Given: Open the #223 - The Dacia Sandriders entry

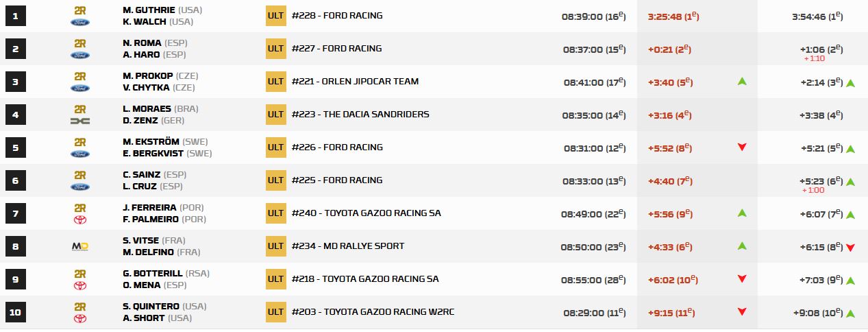Looking at the screenshot, I should [x=360, y=115].
